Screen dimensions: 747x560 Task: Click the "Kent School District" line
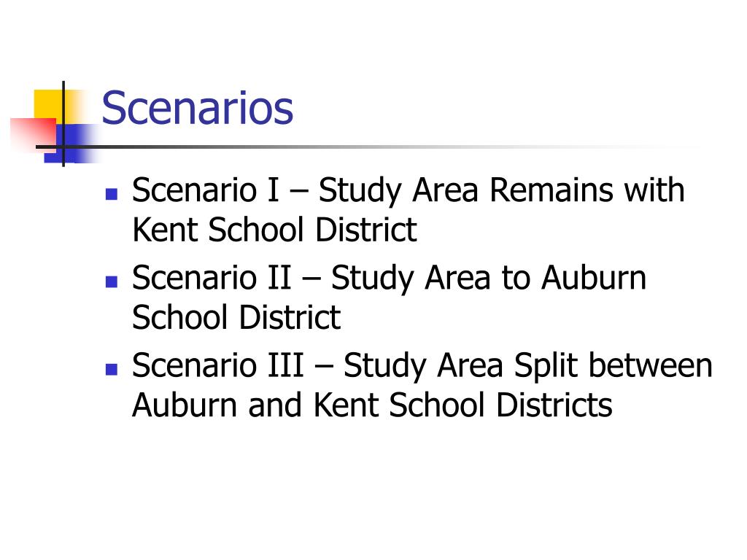(274, 230)
